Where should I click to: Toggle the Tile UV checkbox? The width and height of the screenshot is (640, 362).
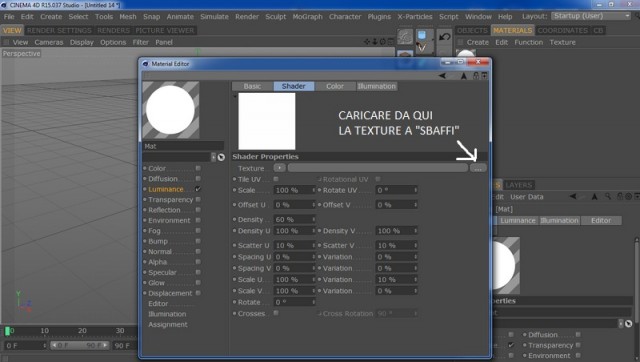coord(276,179)
